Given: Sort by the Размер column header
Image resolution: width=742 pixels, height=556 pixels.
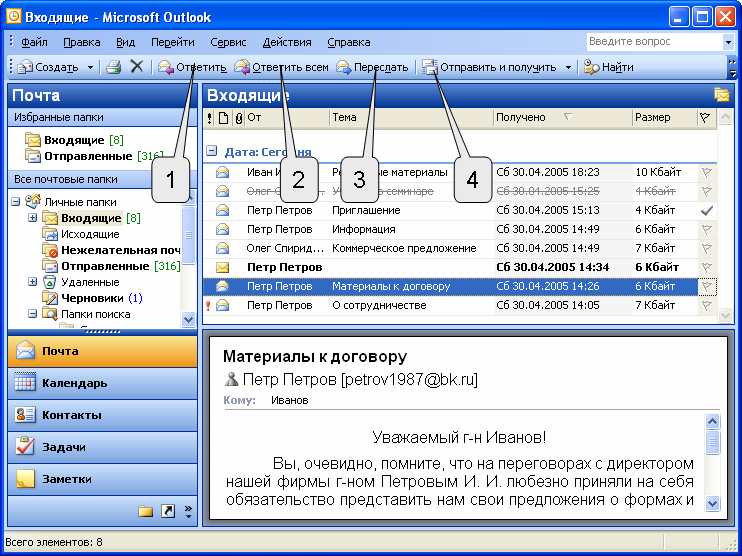Looking at the screenshot, I should pyautogui.click(x=665, y=117).
